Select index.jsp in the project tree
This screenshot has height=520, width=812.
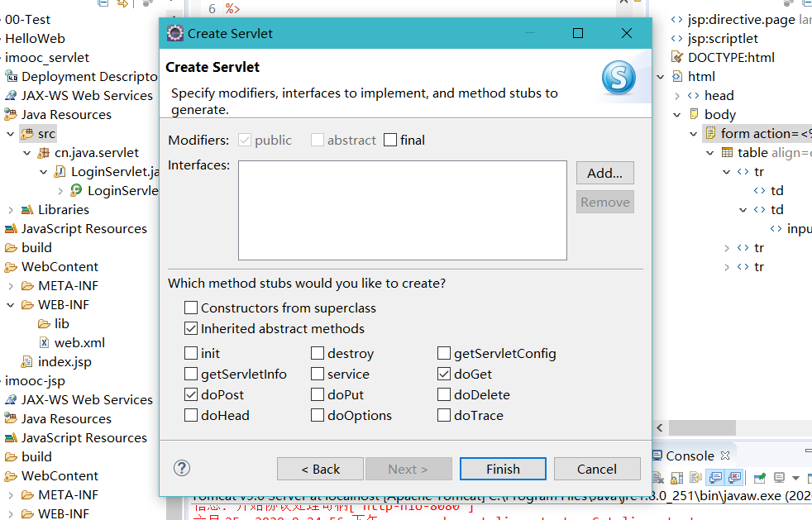(x=64, y=362)
